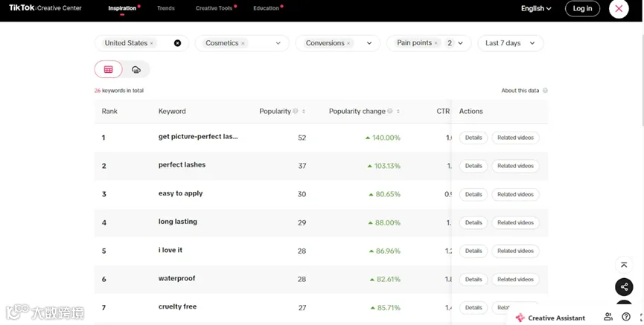Clear the United States region filter
The height and width of the screenshot is (325, 644).
click(x=177, y=43)
